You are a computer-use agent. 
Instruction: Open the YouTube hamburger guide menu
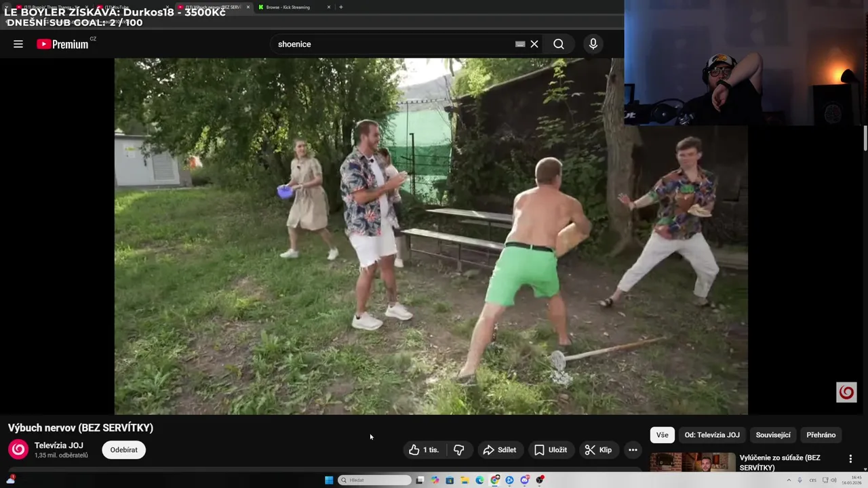coord(18,44)
